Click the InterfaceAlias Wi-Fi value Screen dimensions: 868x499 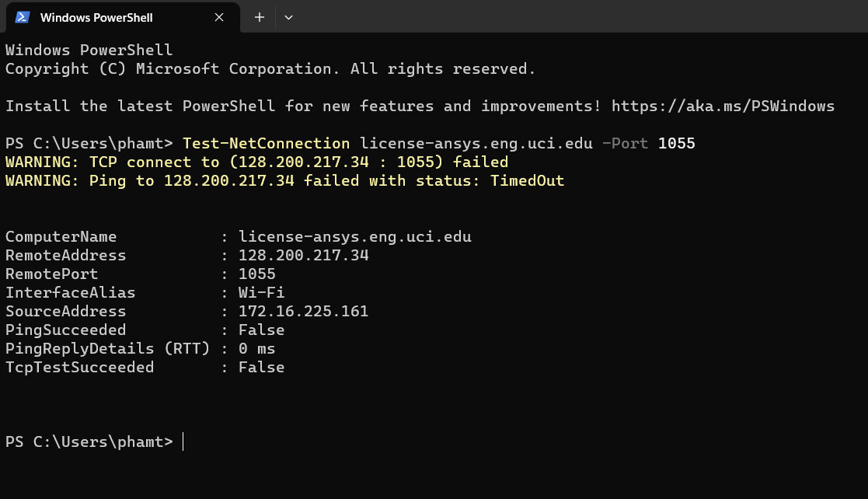click(261, 292)
